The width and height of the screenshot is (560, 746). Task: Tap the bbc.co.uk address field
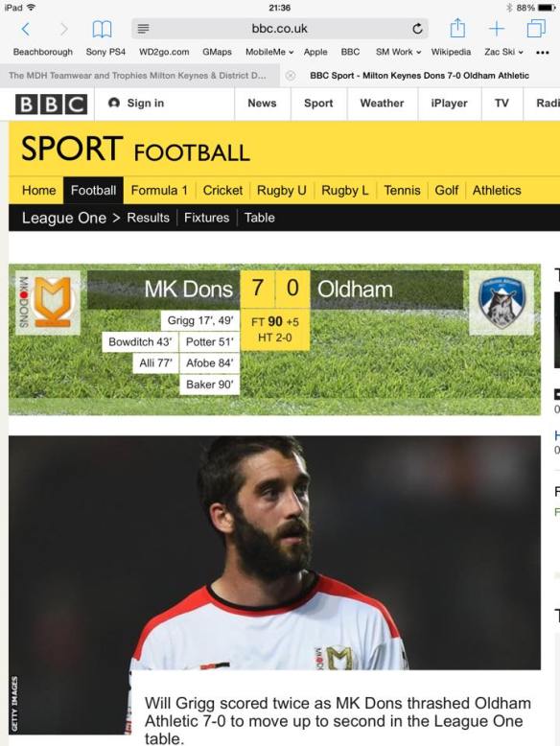click(x=280, y=29)
